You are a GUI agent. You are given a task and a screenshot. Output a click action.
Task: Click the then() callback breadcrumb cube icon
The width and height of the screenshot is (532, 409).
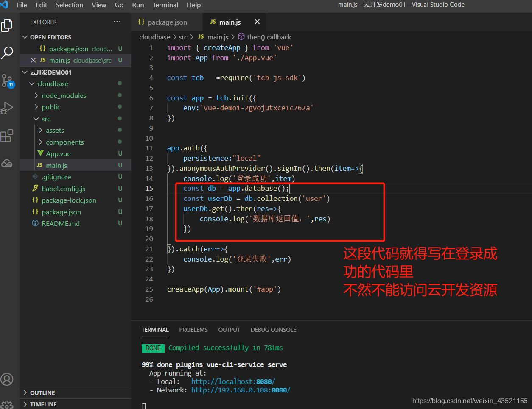click(x=241, y=36)
